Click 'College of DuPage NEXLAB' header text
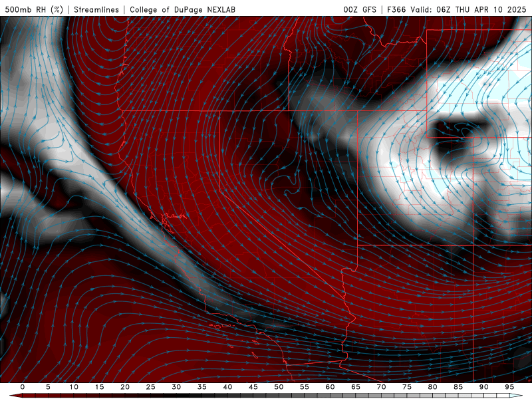532x399 pixels. coord(182,9)
